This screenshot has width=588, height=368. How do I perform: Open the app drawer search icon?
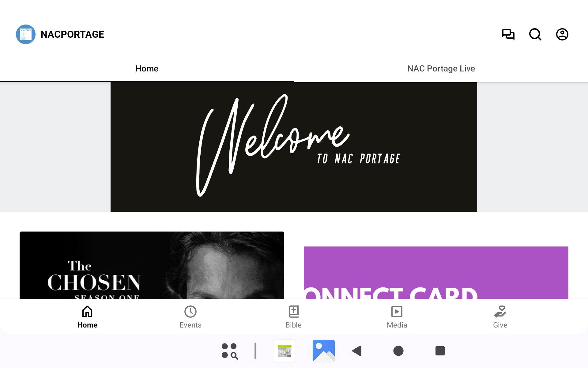pos(230,351)
